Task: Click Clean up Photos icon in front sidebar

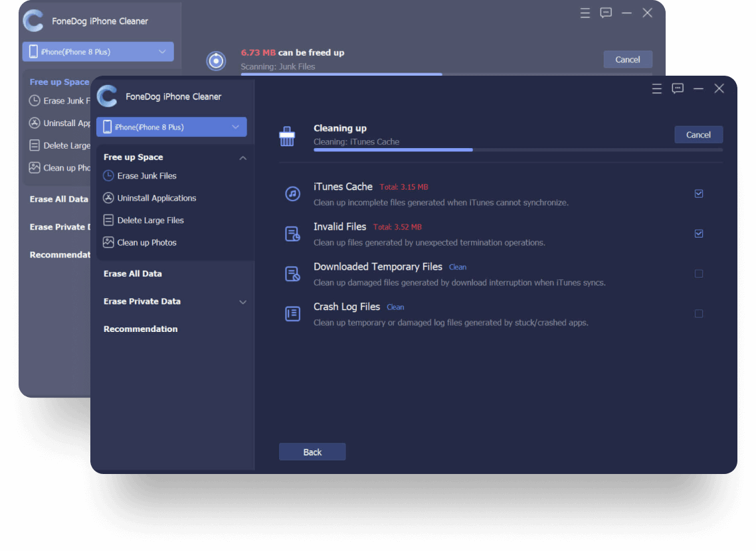Action: tap(108, 242)
